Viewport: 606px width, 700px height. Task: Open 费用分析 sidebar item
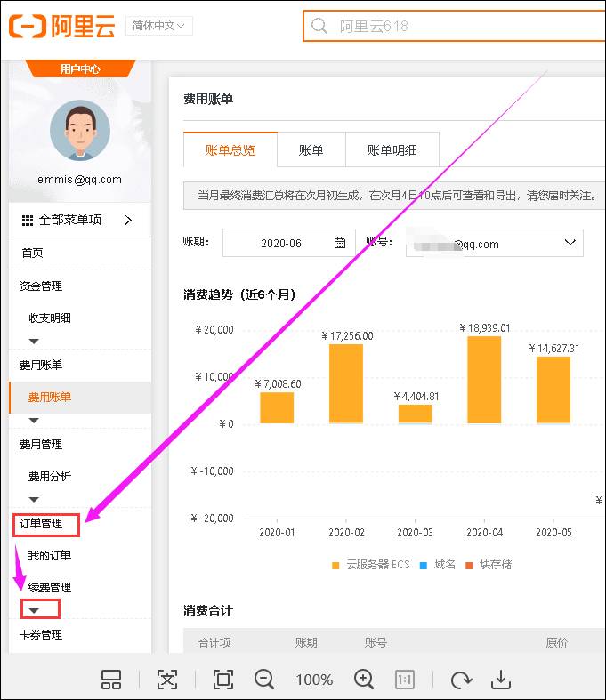(x=50, y=477)
